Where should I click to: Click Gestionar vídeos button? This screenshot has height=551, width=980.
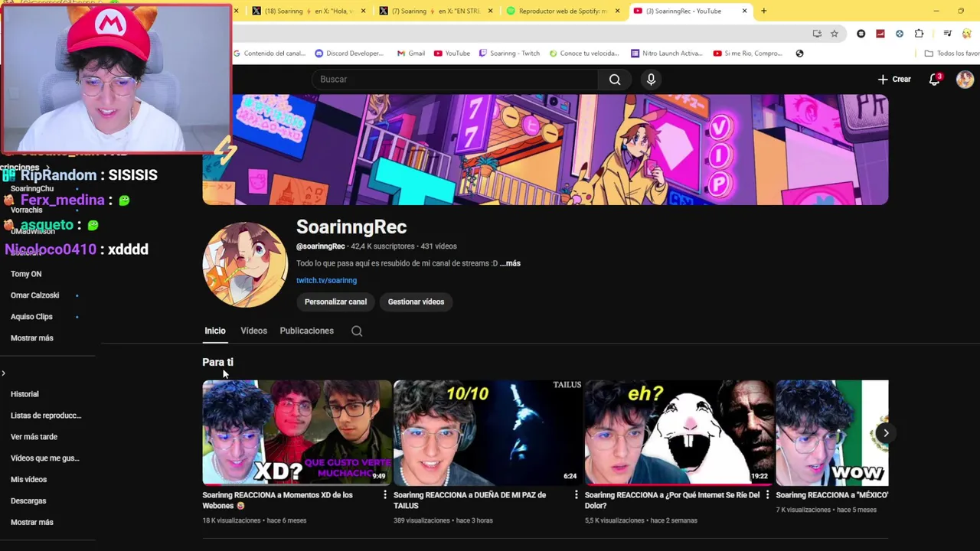(416, 302)
